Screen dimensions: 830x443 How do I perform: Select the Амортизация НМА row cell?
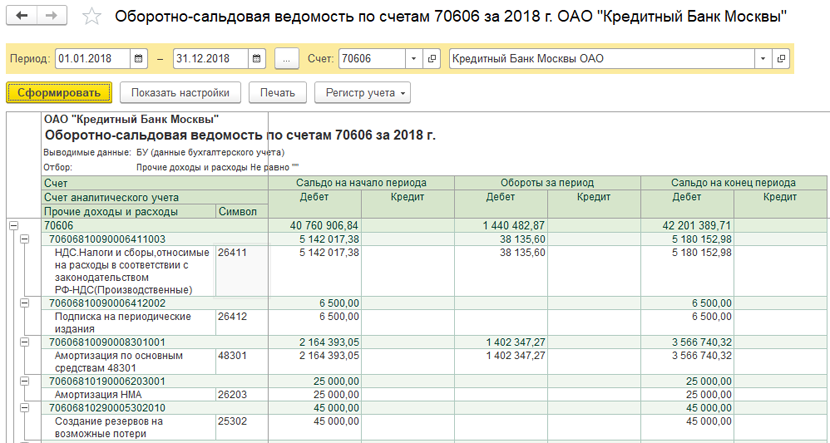click(128, 394)
